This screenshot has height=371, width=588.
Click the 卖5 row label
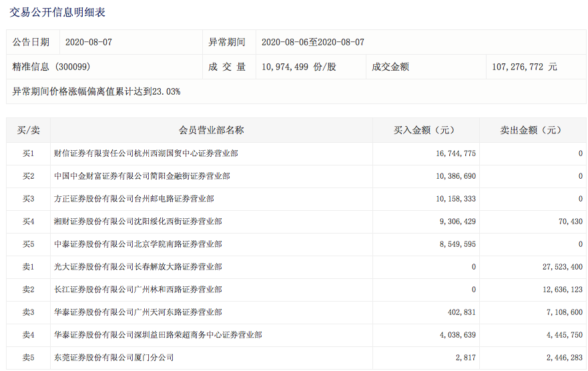[28, 358]
